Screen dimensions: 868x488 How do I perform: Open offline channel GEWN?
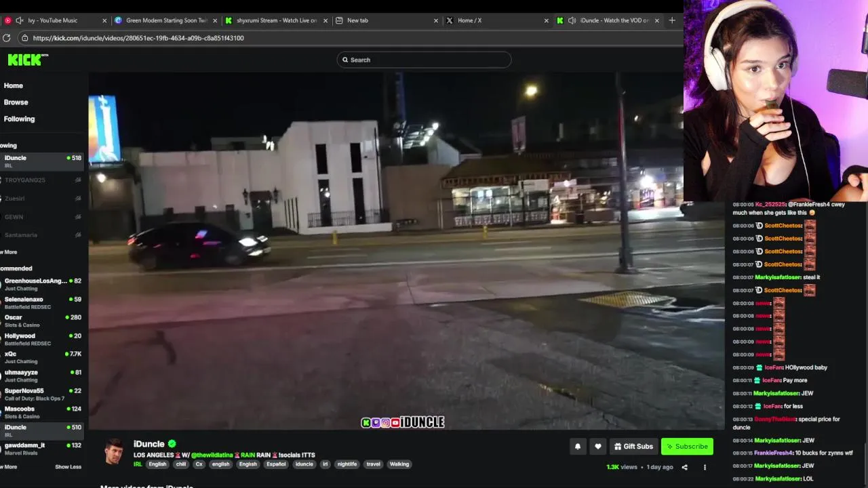click(x=42, y=217)
